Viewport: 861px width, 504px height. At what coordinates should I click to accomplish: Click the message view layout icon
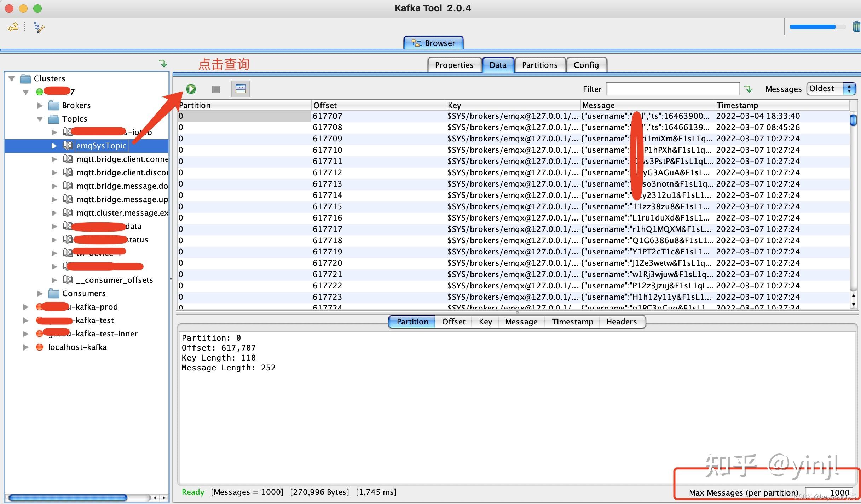pos(241,89)
